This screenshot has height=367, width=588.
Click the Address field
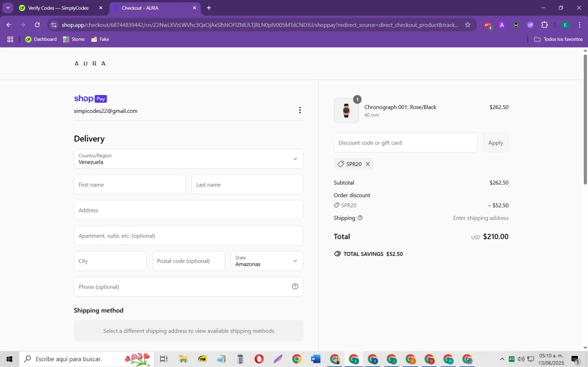coord(189,210)
